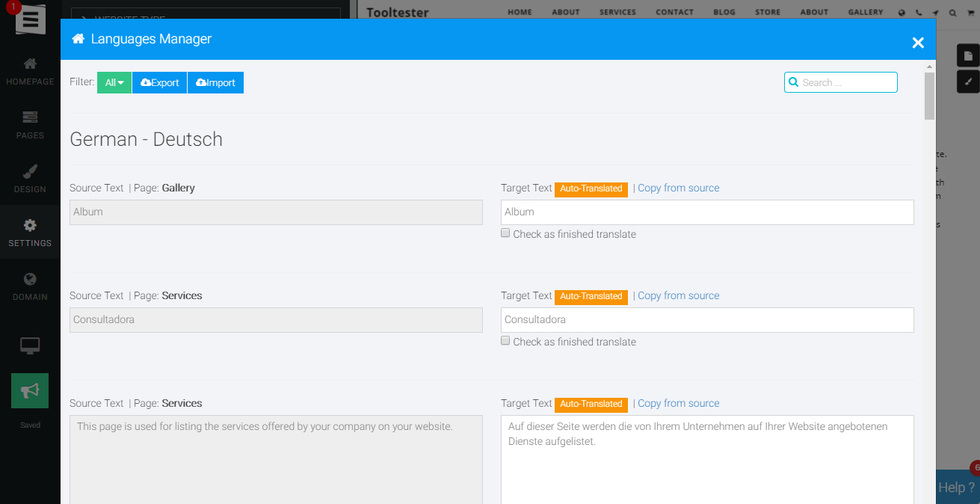Open the Help ? chat button

pyautogui.click(x=958, y=487)
